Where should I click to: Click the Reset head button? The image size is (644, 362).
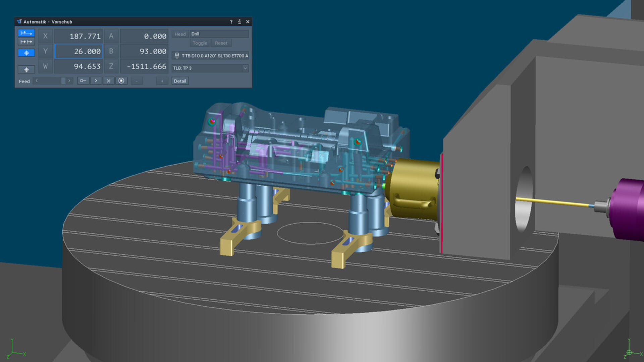click(221, 43)
